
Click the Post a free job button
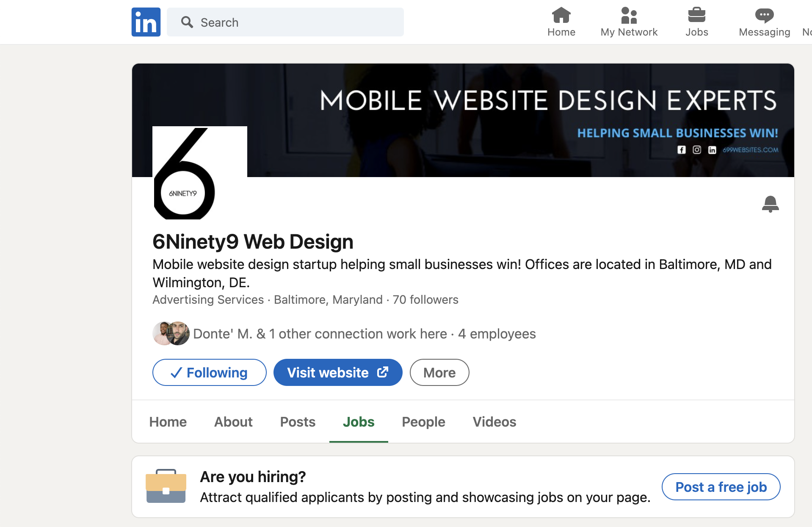pos(721,487)
